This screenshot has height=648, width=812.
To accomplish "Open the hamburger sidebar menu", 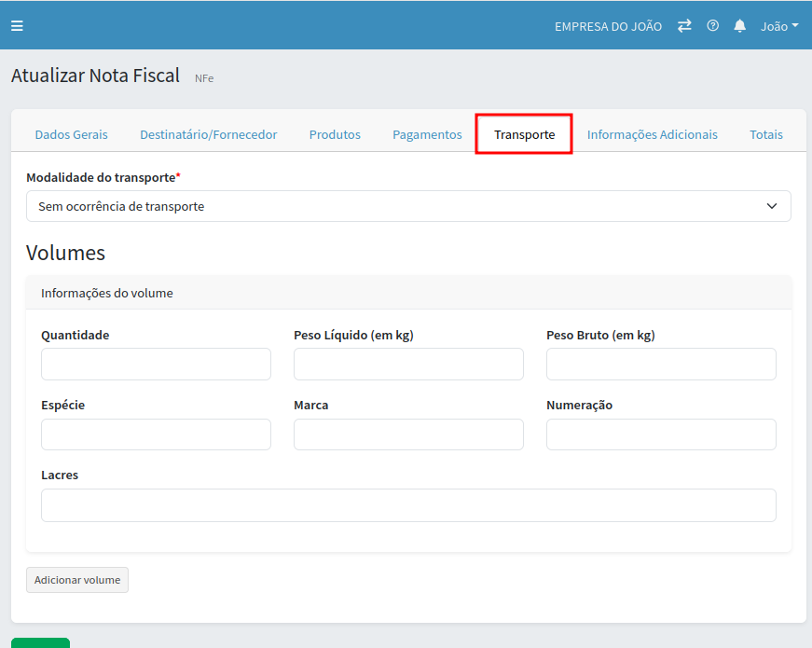I will coord(17,26).
